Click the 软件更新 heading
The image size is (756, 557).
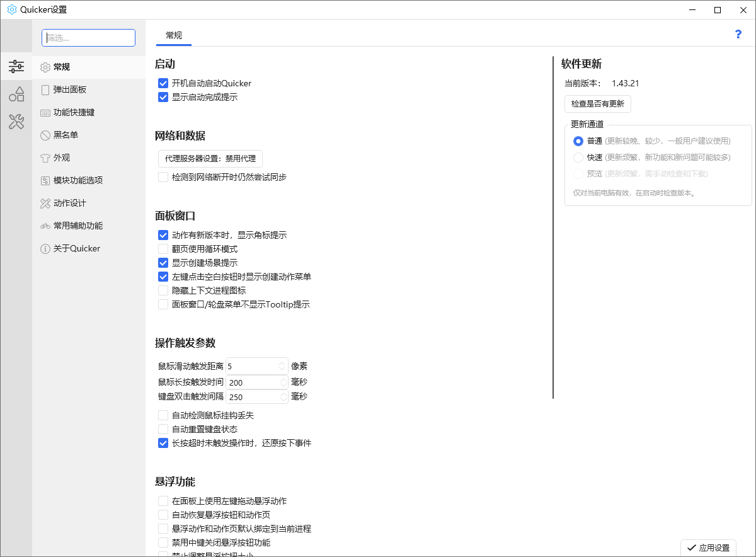tap(581, 64)
